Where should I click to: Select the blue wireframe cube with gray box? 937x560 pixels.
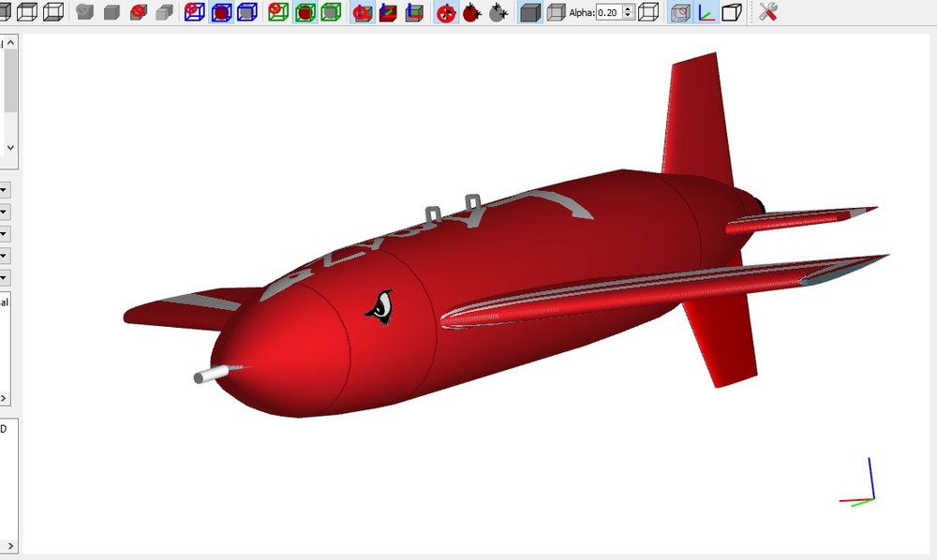pos(247,12)
